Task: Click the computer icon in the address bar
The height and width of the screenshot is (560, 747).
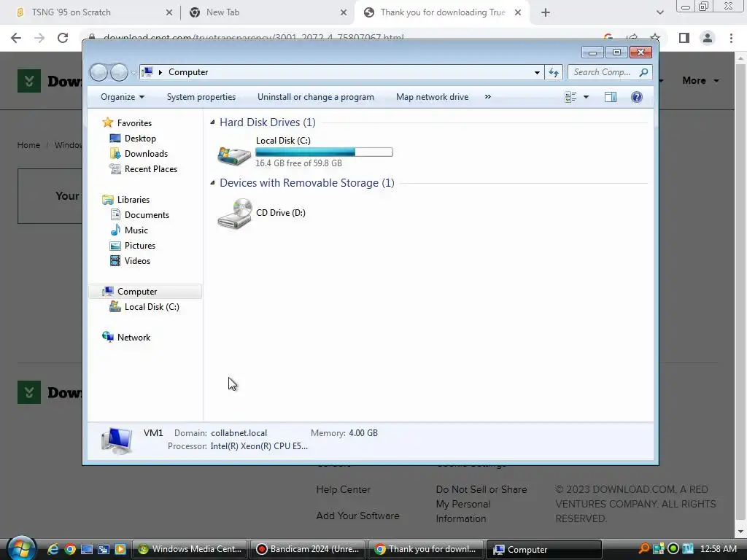Action: tap(148, 72)
